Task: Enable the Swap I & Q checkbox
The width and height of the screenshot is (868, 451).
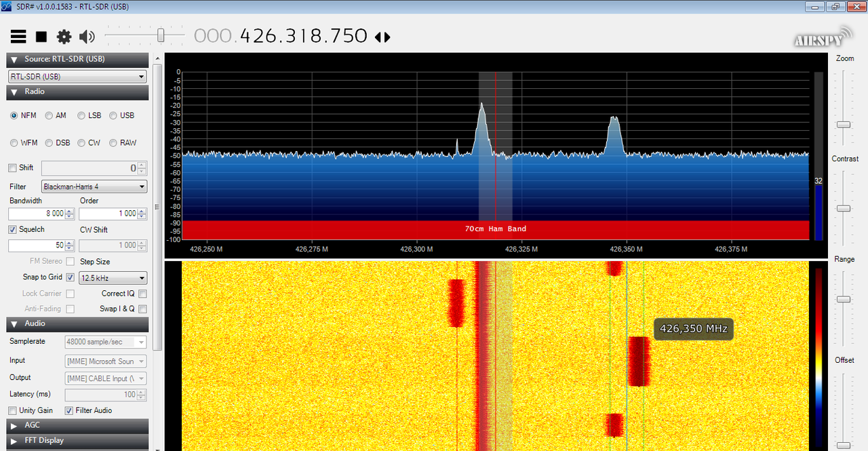Action: (x=142, y=309)
